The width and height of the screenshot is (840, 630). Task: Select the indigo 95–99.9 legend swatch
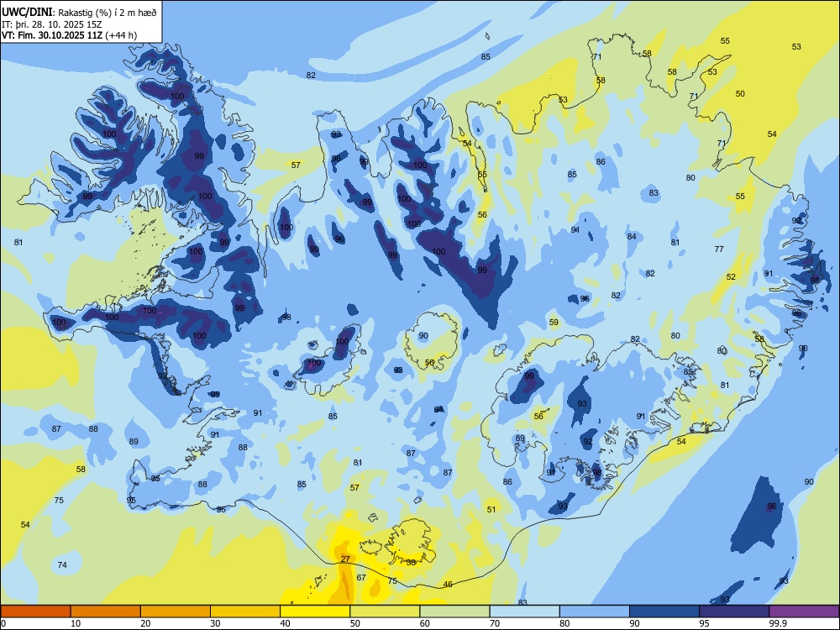point(734,612)
